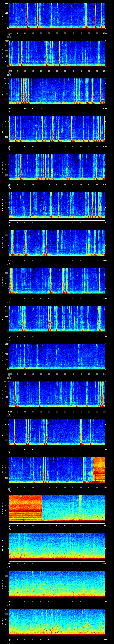114x644 pixels.
Task: Click the narrow vertical band at 45 seconds in the 7:27:00 panel
Action: click(x=80, y=502)
